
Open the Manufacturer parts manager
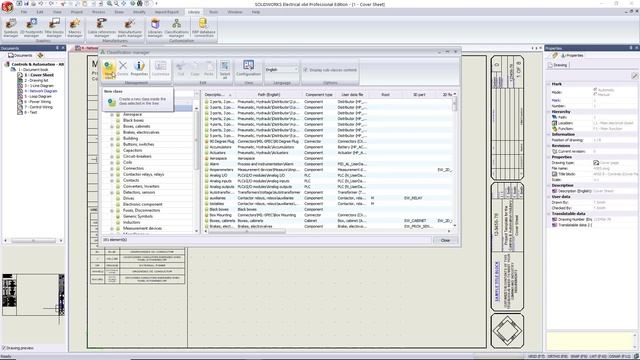point(130,28)
